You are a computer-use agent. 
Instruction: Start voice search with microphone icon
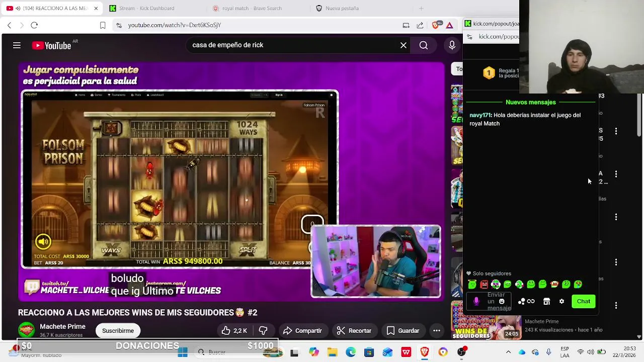pos(452,45)
